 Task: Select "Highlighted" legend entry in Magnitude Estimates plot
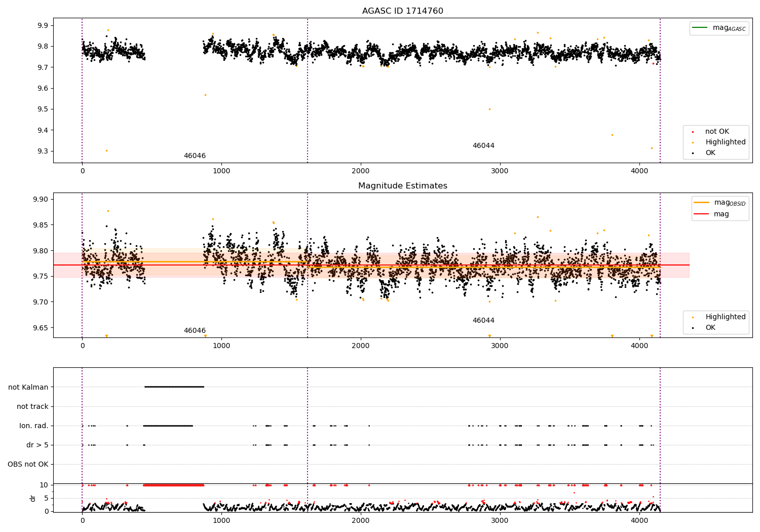(x=725, y=317)
